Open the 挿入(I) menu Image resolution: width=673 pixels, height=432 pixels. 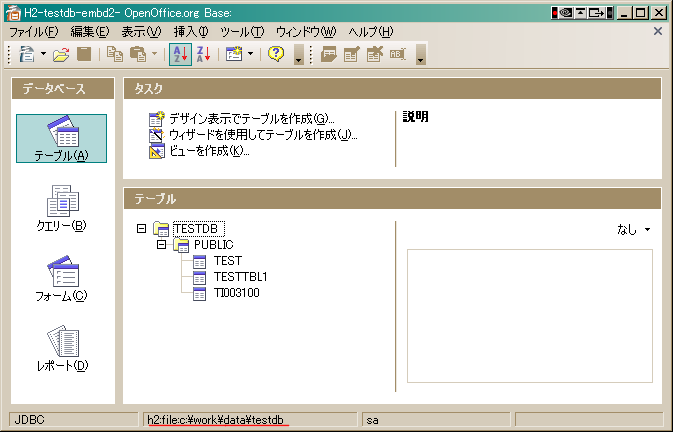point(191,32)
